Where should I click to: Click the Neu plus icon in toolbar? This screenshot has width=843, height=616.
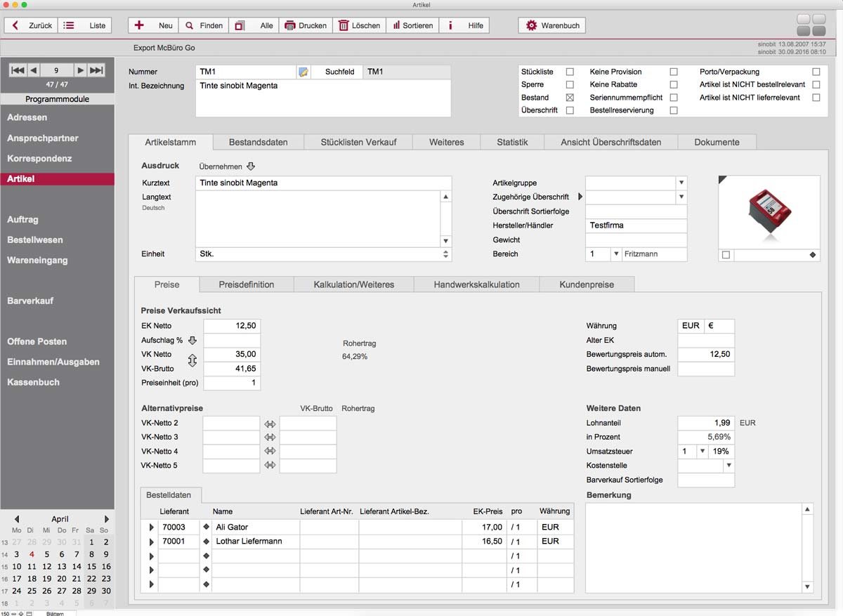click(139, 25)
